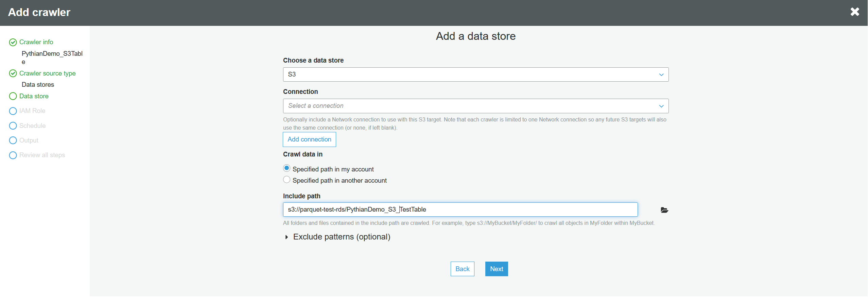Click into the Include path text field

click(x=510, y=210)
